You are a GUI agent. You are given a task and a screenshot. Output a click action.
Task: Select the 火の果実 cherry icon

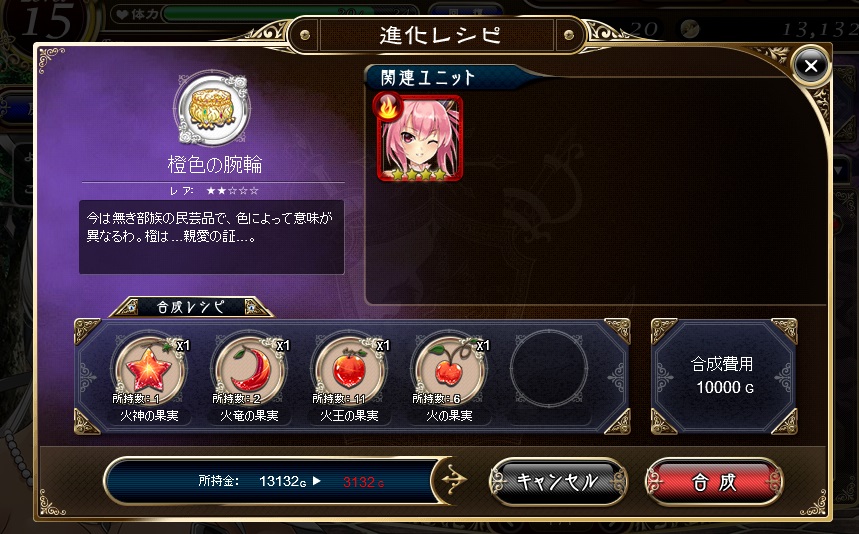(x=449, y=370)
